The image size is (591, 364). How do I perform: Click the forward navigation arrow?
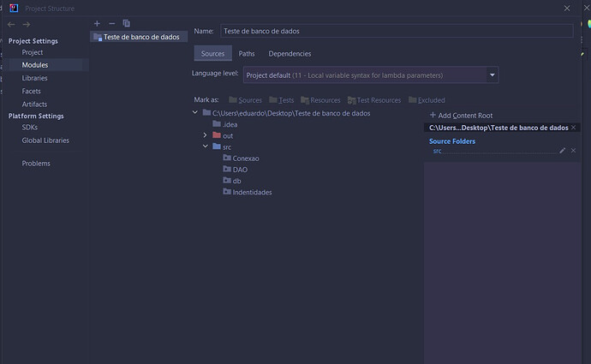click(x=26, y=25)
